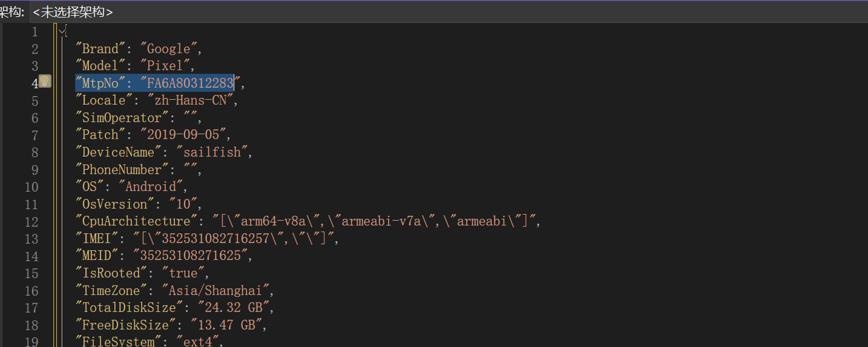Click the "true" value of IsRooted
The width and height of the screenshot is (868, 347).
pos(183,273)
